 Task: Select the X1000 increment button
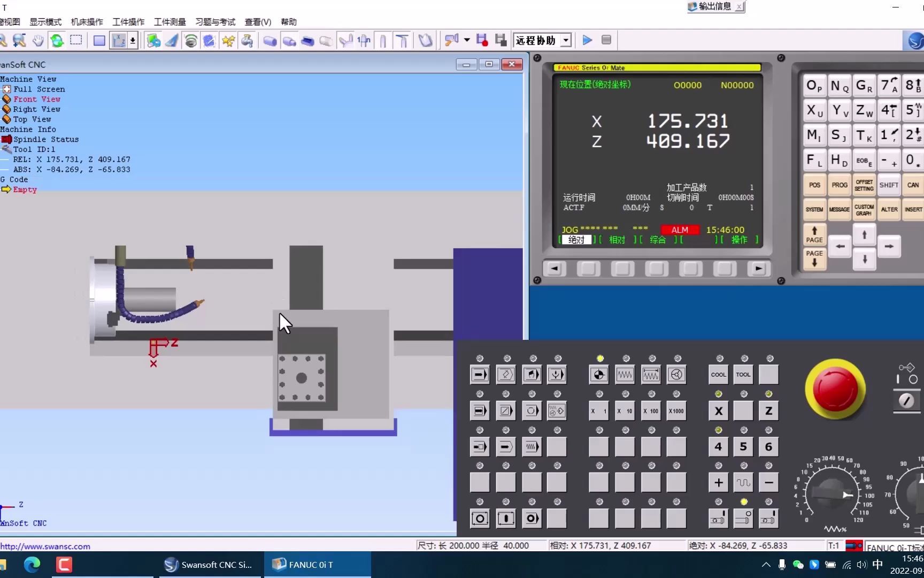pos(676,411)
